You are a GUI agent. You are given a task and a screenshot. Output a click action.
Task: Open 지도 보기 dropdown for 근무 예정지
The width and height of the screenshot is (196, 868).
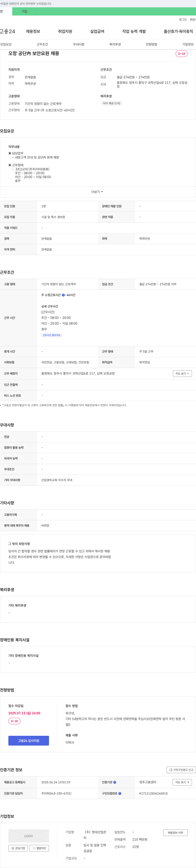pos(182,373)
